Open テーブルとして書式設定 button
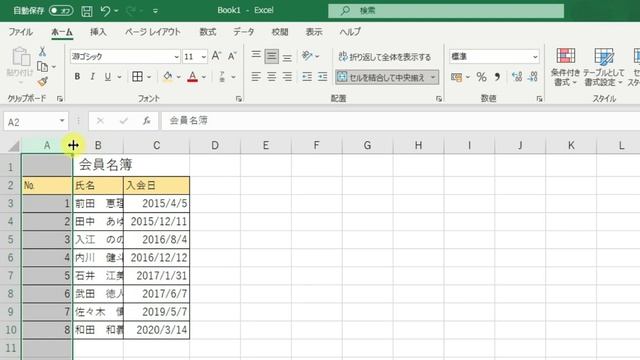The height and width of the screenshot is (360, 640). click(603, 67)
